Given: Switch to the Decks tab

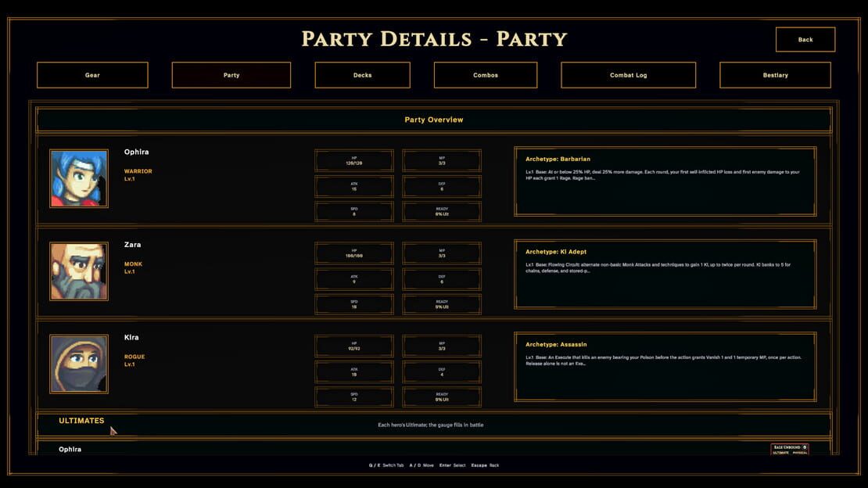Looking at the screenshot, I should point(363,75).
